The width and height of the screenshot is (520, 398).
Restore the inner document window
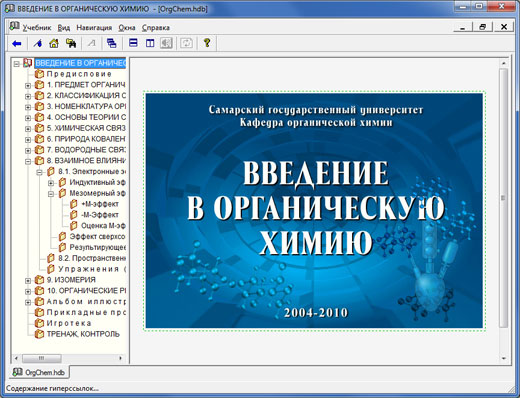483,27
